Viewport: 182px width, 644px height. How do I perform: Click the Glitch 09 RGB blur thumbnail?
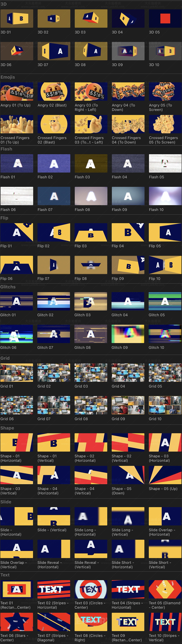point(128,334)
